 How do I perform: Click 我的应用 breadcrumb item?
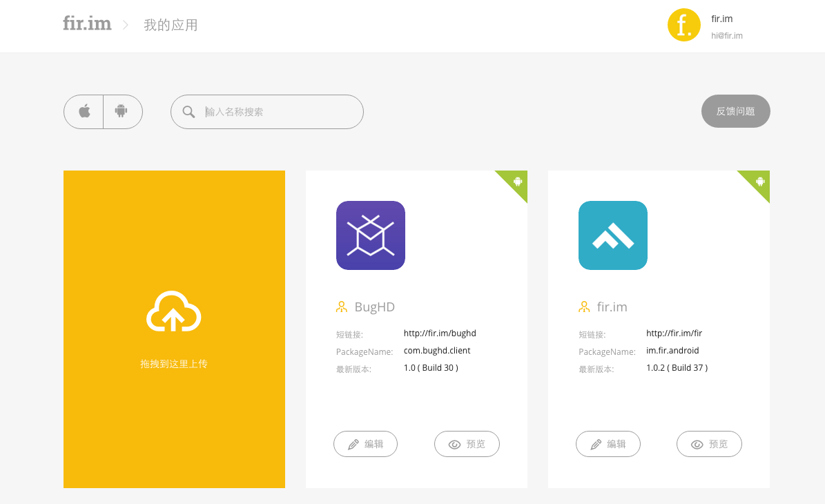click(x=171, y=25)
